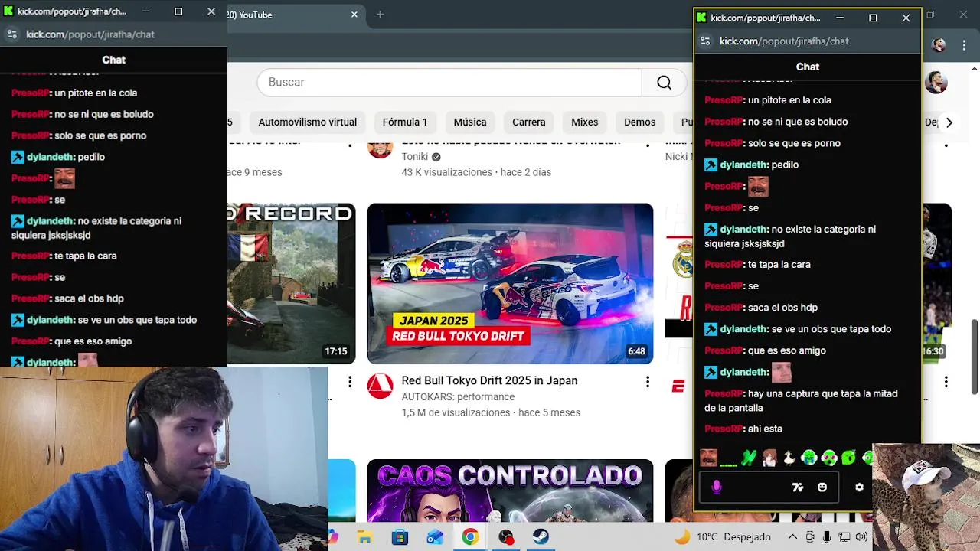The height and width of the screenshot is (551, 980).
Task: Open OBS Studio from the taskbar
Action: (x=506, y=537)
